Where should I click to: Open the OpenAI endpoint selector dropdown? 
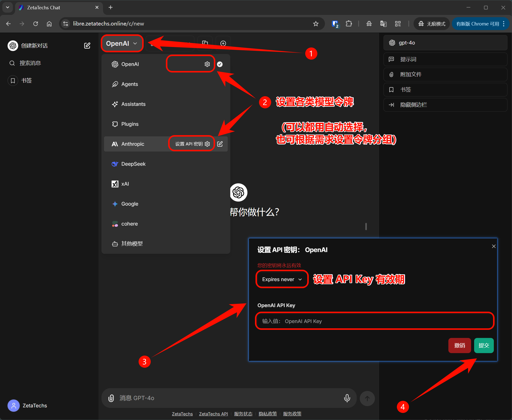click(x=122, y=43)
